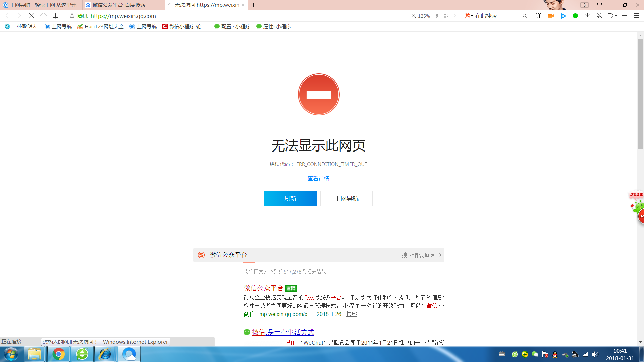Open the green WeChat toolbar icon

click(575, 16)
